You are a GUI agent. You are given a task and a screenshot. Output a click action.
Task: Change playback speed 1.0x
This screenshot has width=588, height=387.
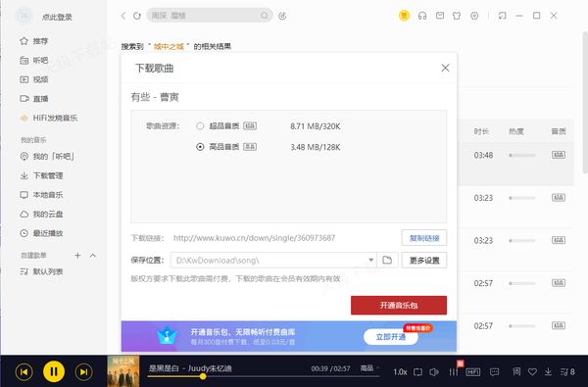pos(400,372)
